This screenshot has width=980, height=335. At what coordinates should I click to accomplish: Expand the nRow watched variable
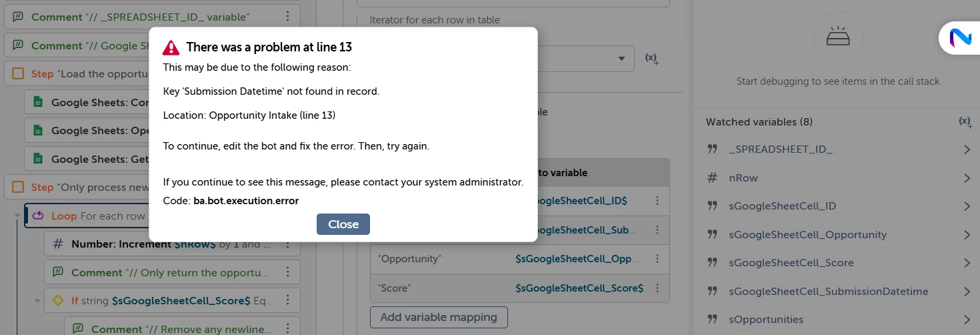click(x=967, y=178)
